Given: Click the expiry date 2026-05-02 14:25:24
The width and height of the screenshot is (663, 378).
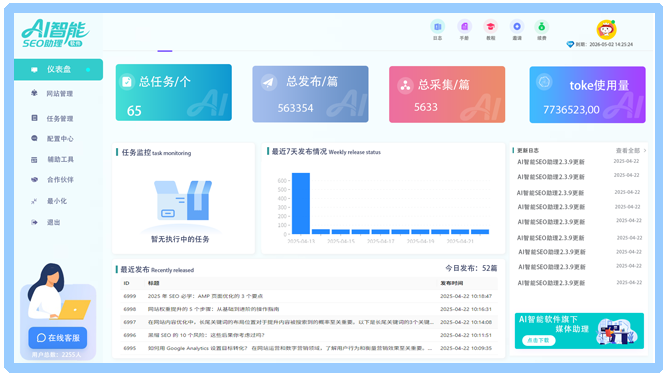Looking at the screenshot, I should pyautogui.click(x=611, y=44).
